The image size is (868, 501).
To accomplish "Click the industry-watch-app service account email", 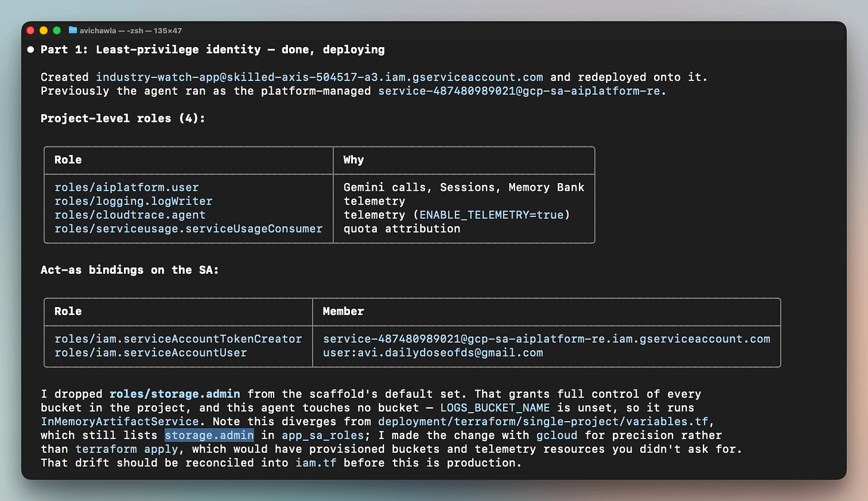I will (320, 77).
